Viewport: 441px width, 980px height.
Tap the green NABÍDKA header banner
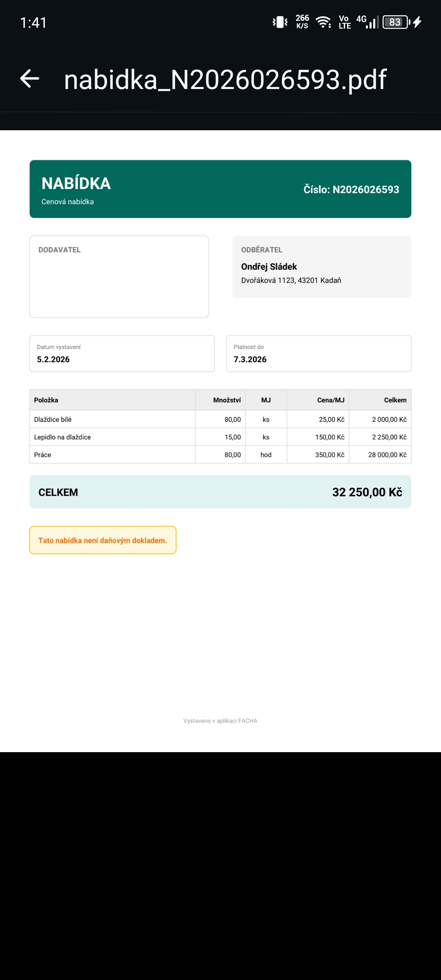tap(220, 189)
